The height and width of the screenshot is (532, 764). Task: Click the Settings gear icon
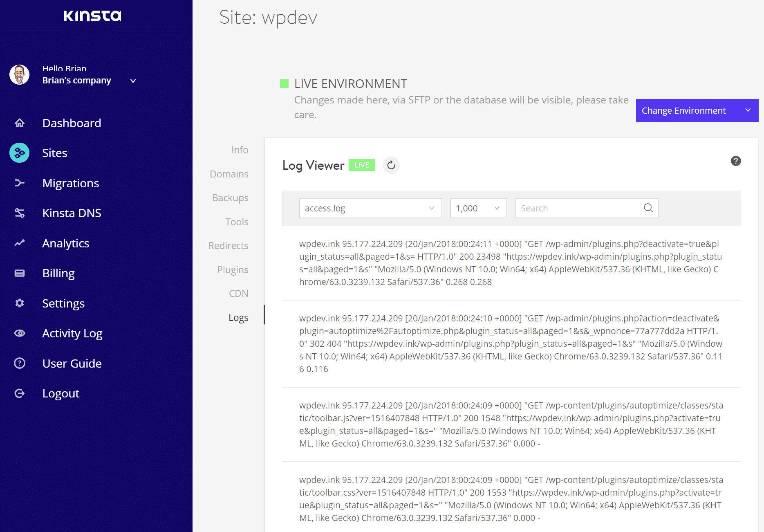click(20, 303)
